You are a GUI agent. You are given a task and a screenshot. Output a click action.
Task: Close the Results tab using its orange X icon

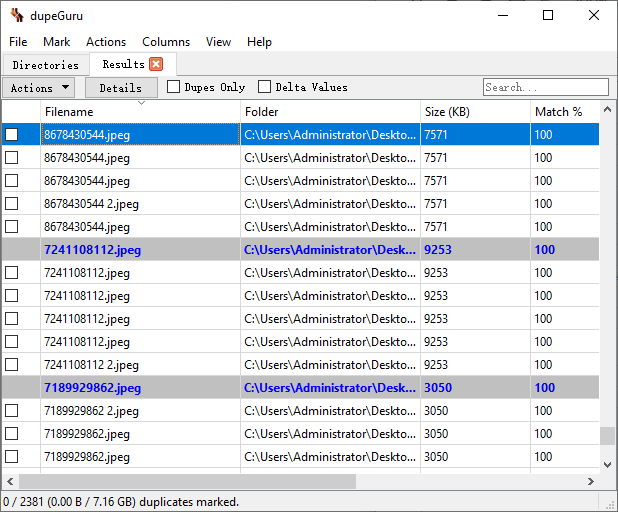point(156,64)
